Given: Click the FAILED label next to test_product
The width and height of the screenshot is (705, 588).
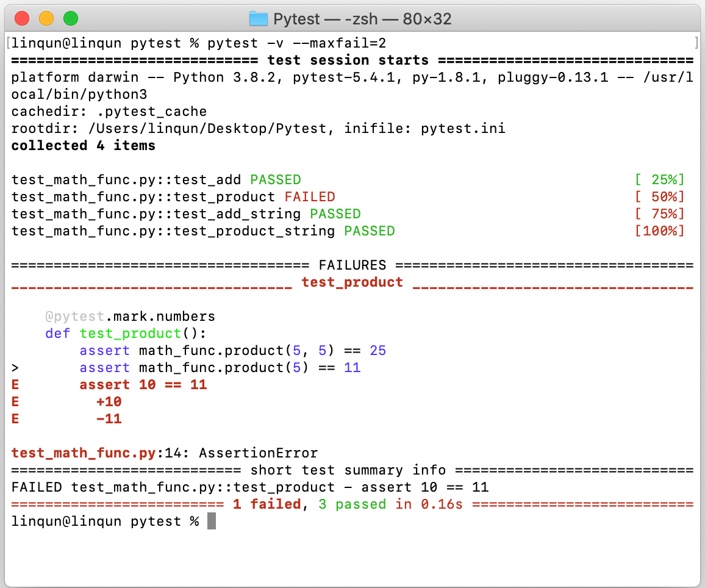Looking at the screenshot, I should (x=310, y=196).
